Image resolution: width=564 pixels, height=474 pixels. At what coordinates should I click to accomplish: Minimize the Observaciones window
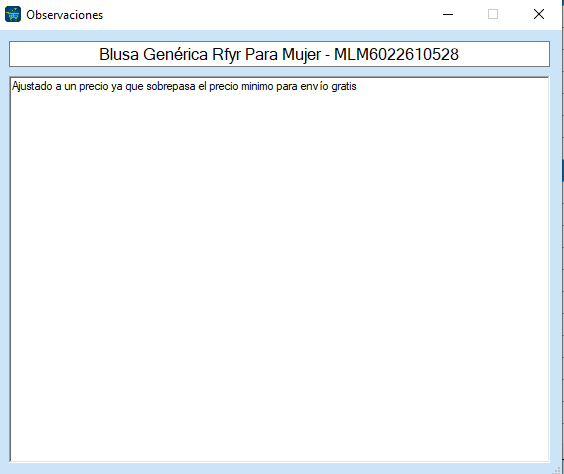point(448,14)
